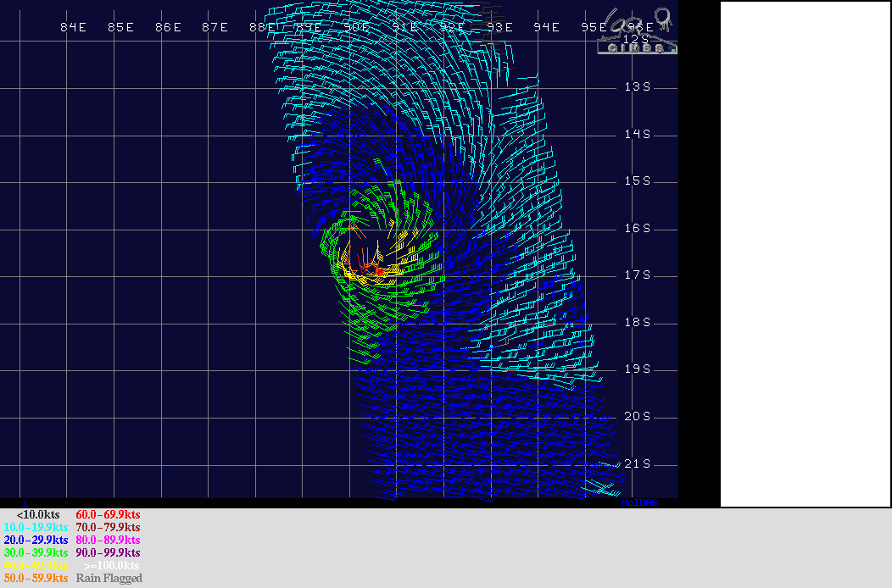Click the 13S latitude label
The width and height of the screenshot is (892, 588).
637,86
